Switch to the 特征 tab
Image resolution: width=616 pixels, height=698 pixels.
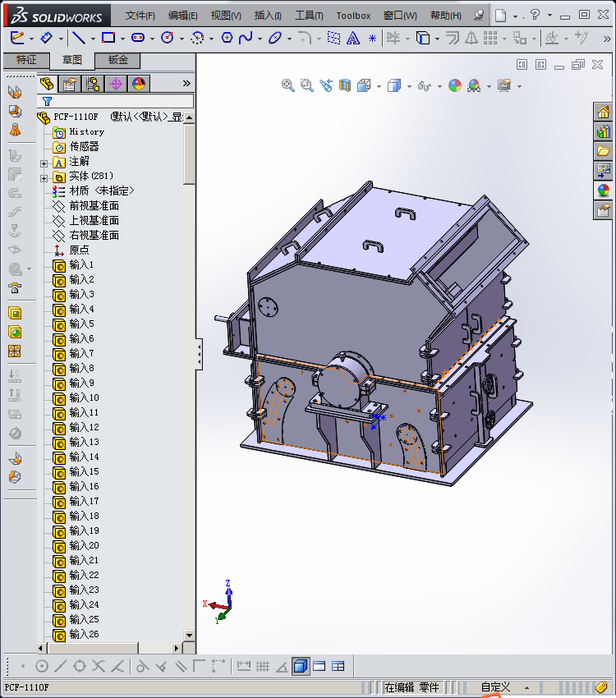coord(26,60)
